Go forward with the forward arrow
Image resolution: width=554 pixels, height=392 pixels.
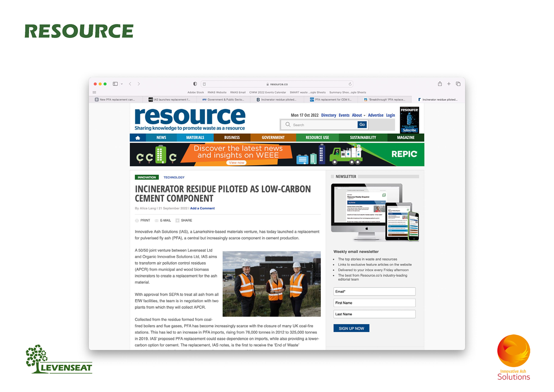tap(138, 84)
